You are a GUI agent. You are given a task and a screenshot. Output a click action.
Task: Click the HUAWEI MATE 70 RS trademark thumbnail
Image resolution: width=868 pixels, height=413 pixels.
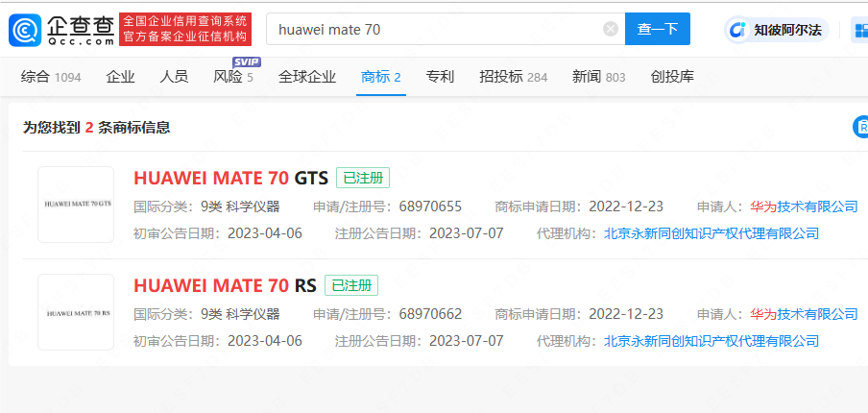click(x=76, y=312)
